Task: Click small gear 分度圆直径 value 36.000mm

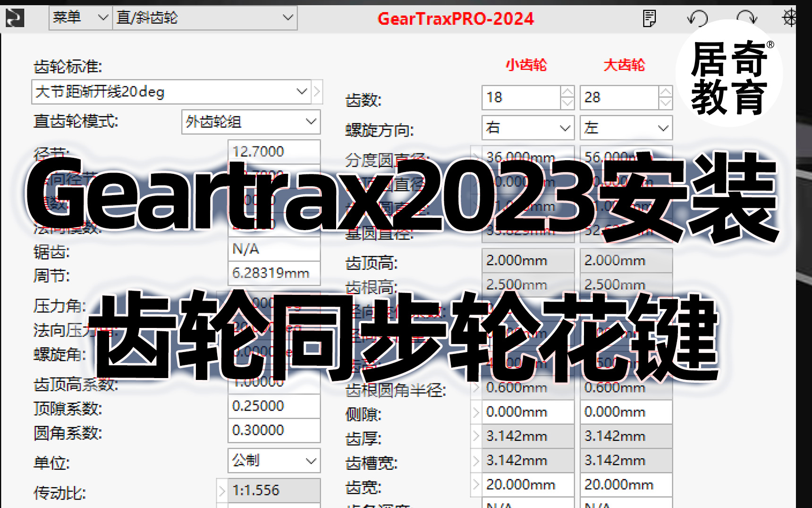Action: click(528, 157)
